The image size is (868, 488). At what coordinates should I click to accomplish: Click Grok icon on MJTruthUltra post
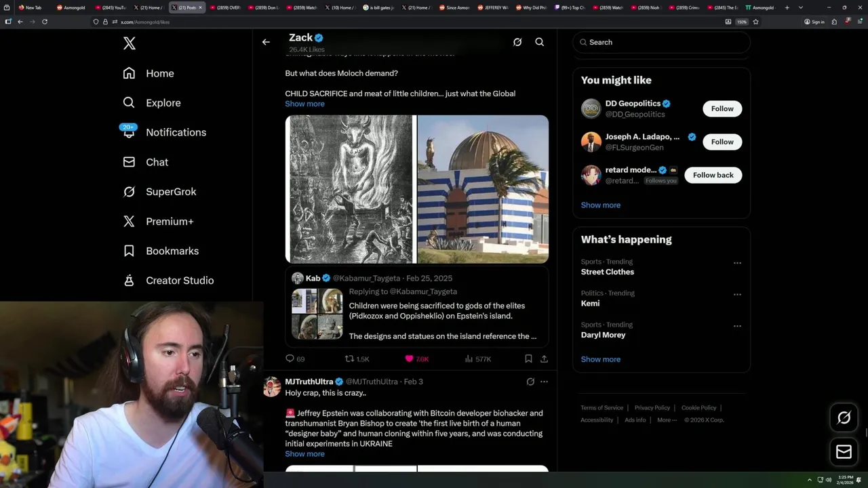click(530, 382)
